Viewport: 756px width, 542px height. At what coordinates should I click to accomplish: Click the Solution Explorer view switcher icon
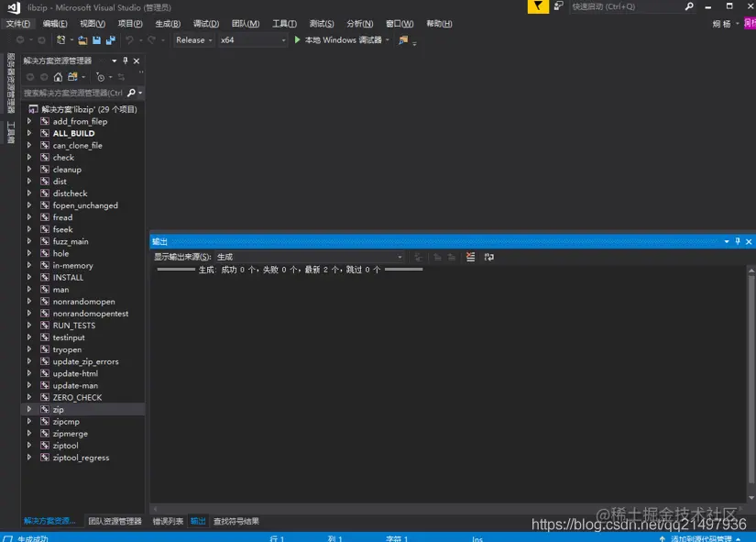(72, 77)
